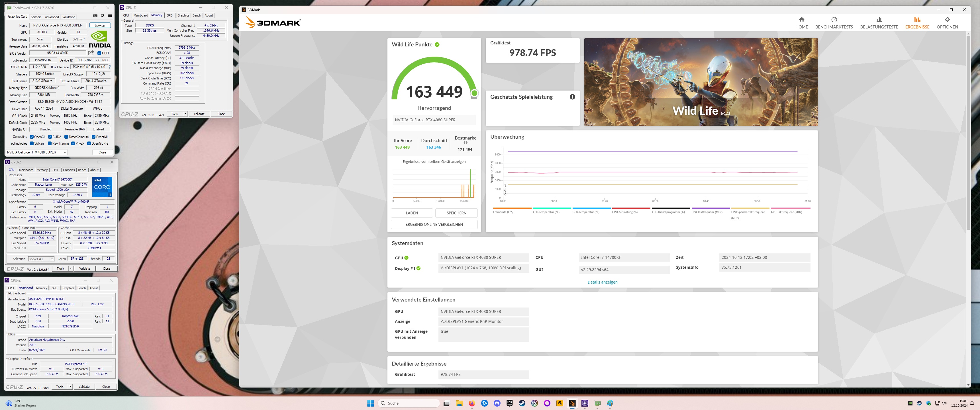Open Discord from the taskbar

click(x=497, y=403)
